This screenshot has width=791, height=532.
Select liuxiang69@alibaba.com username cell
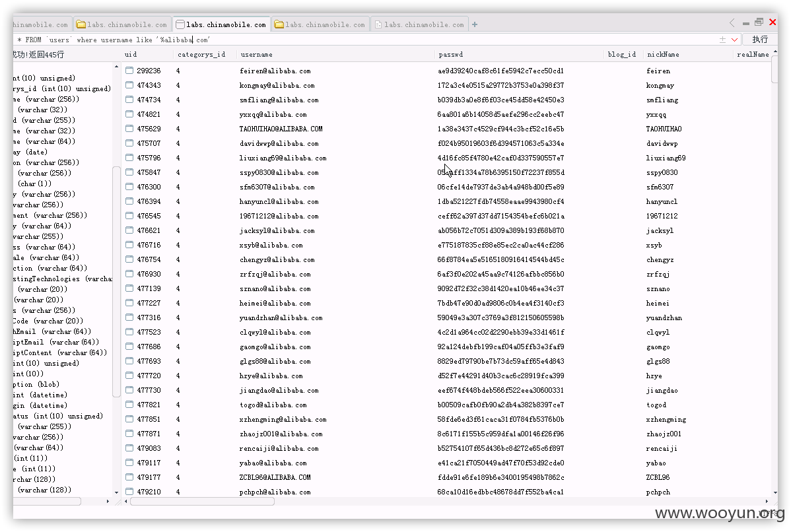pyautogui.click(x=283, y=158)
